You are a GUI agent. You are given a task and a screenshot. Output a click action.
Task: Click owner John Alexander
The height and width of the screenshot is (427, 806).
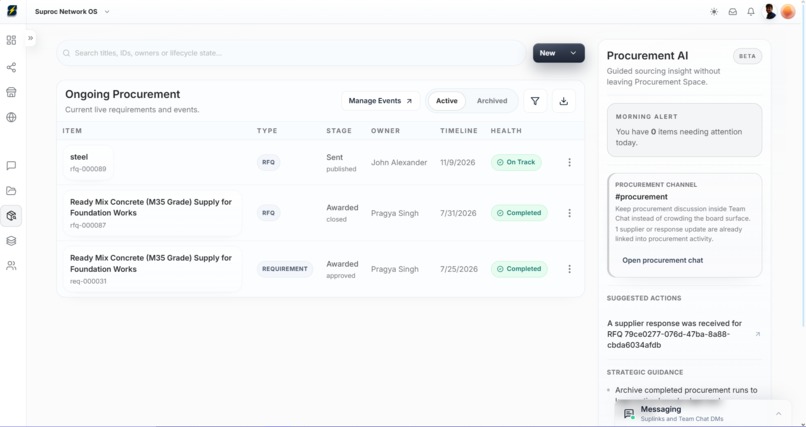pyautogui.click(x=399, y=162)
